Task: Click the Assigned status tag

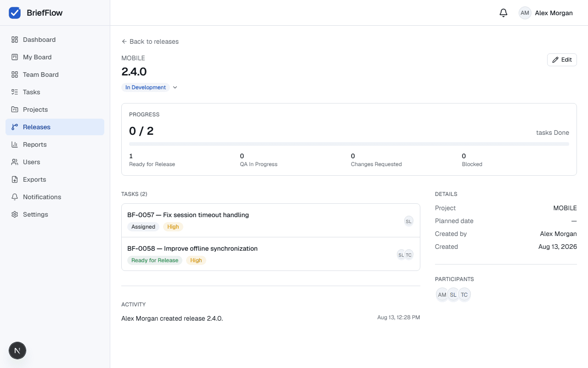Action: [x=143, y=227]
